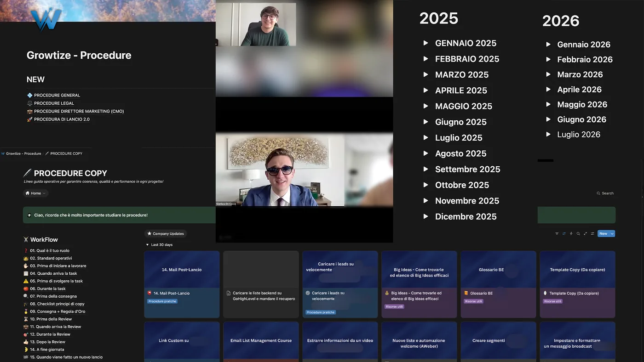
Task: Open the Big Ideas card
Action: 419,284
